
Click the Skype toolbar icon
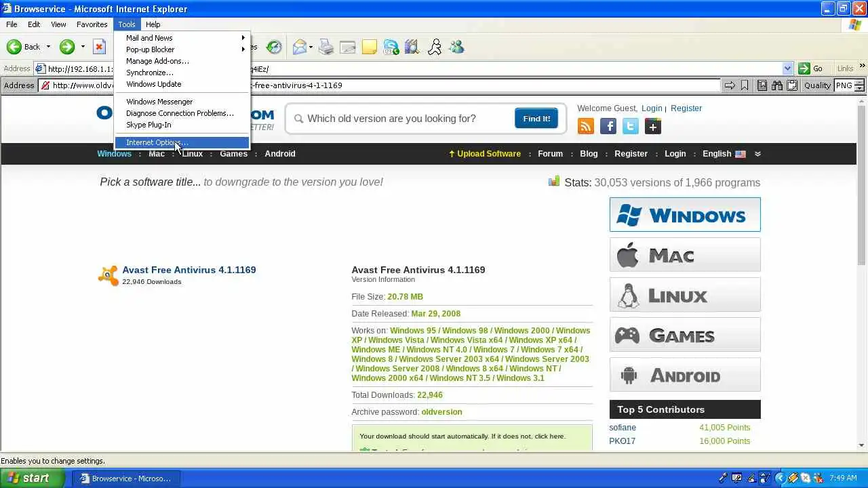391,47
